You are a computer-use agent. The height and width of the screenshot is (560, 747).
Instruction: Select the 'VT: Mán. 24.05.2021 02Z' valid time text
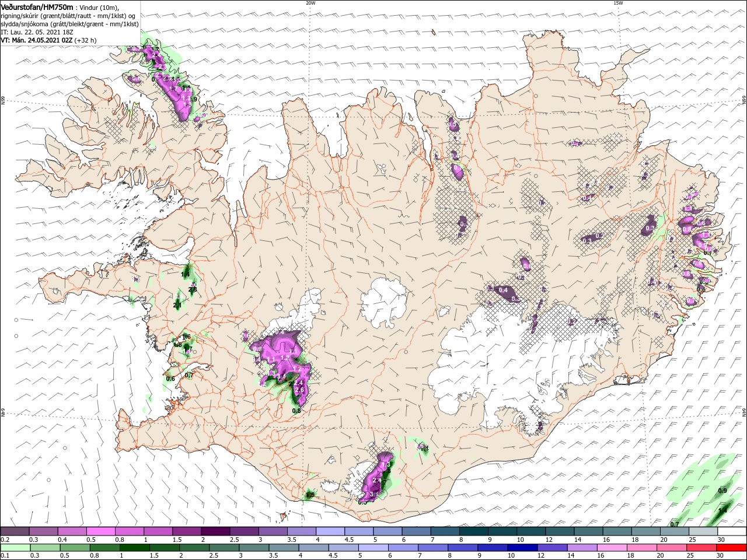click(36, 40)
